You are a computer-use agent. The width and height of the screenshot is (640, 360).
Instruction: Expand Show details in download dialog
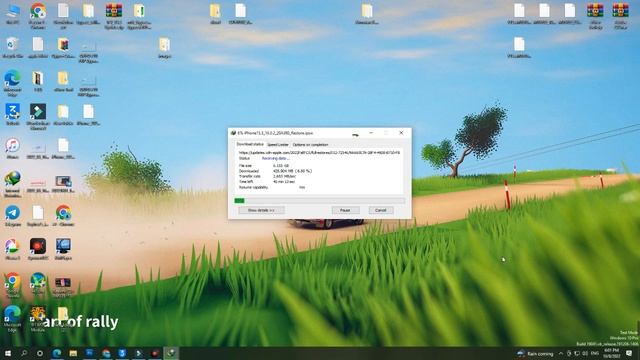point(261,210)
